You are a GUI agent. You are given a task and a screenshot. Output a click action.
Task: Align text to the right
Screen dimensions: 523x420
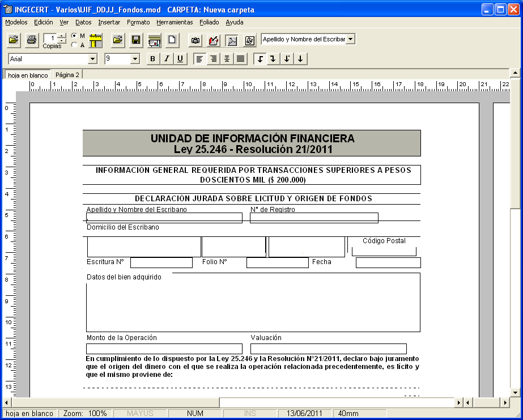coord(213,59)
